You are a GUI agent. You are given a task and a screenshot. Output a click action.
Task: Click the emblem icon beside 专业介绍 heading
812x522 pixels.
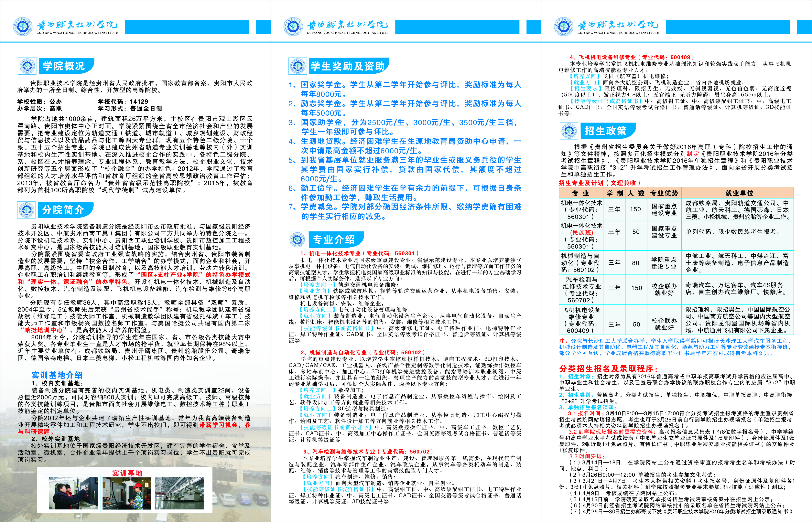(x=297, y=240)
